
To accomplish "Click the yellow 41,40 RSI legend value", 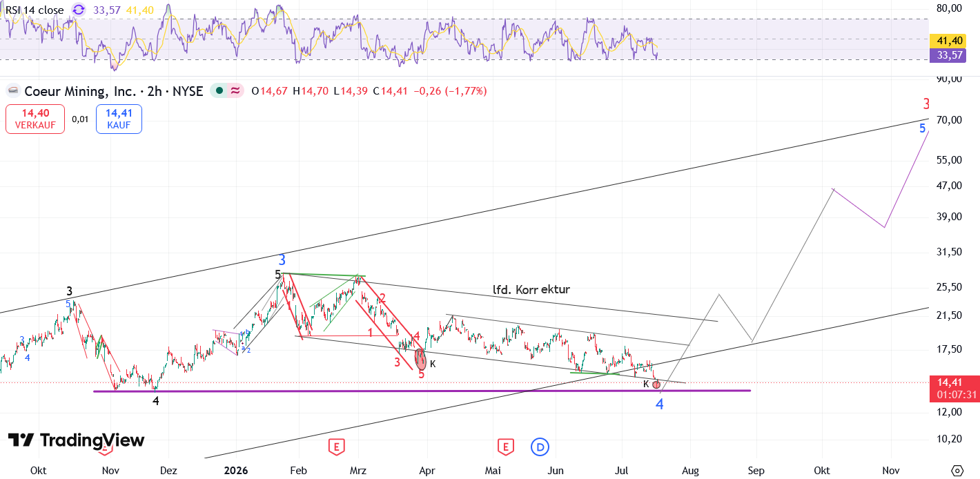I will [140, 10].
